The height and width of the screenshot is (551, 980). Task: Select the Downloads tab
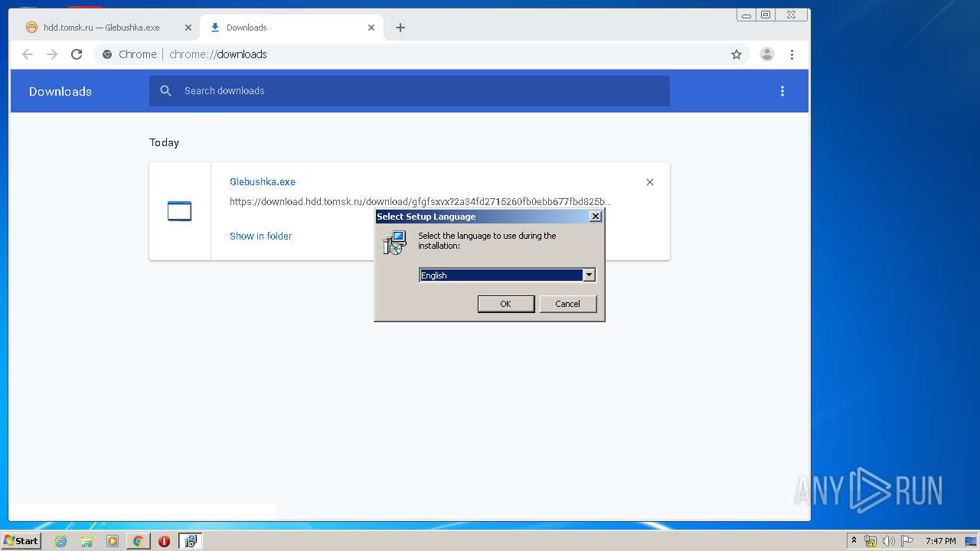(289, 28)
